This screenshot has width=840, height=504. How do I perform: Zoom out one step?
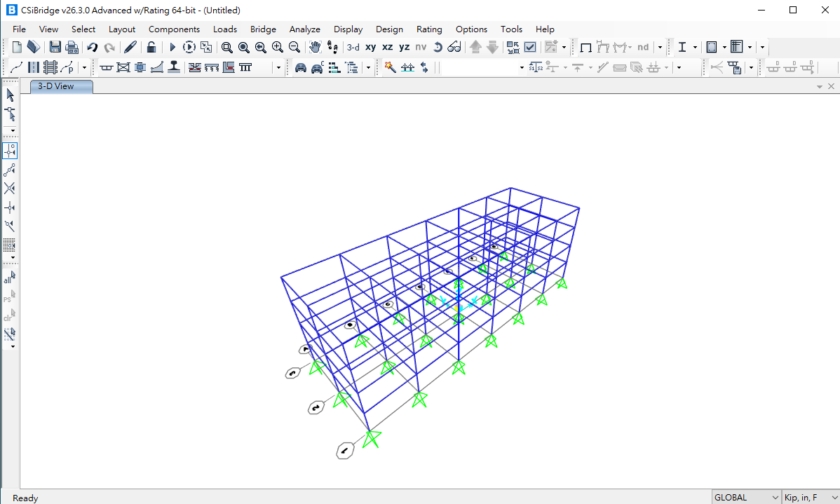click(x=294, y=47)
